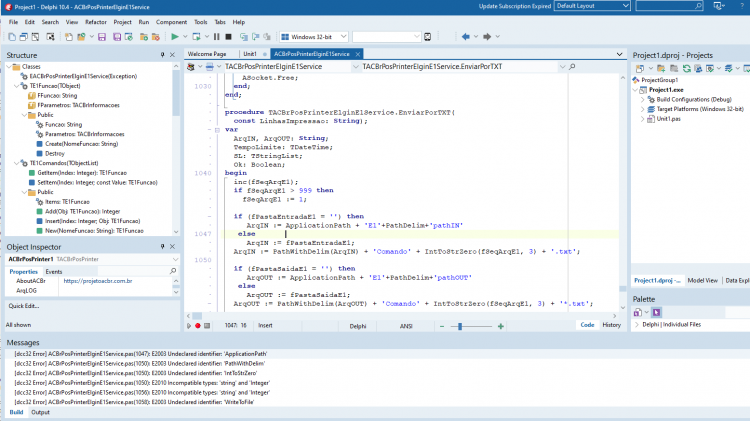Click the Open Project folder icon
The width and height of the screenshot is (750, 421).
(81, 37)
